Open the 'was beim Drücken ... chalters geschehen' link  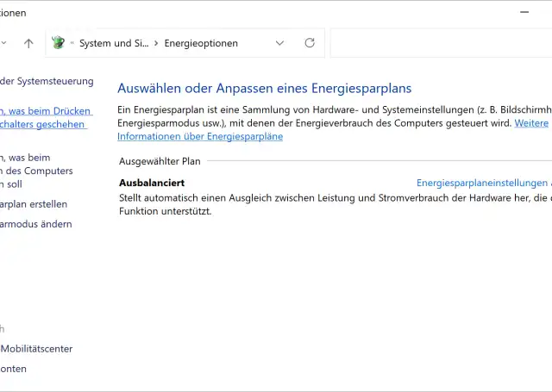pyautogui.click(x=45, y=118)
